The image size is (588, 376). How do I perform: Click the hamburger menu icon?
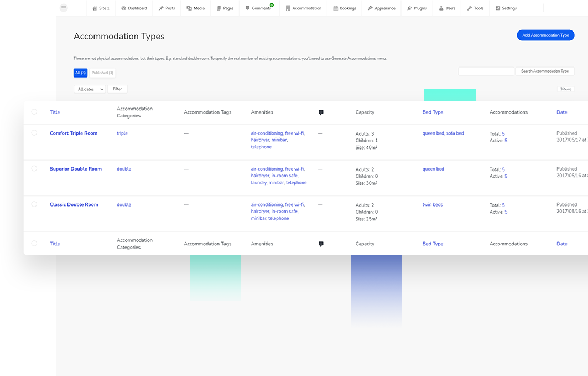click(x=64, y=8)
